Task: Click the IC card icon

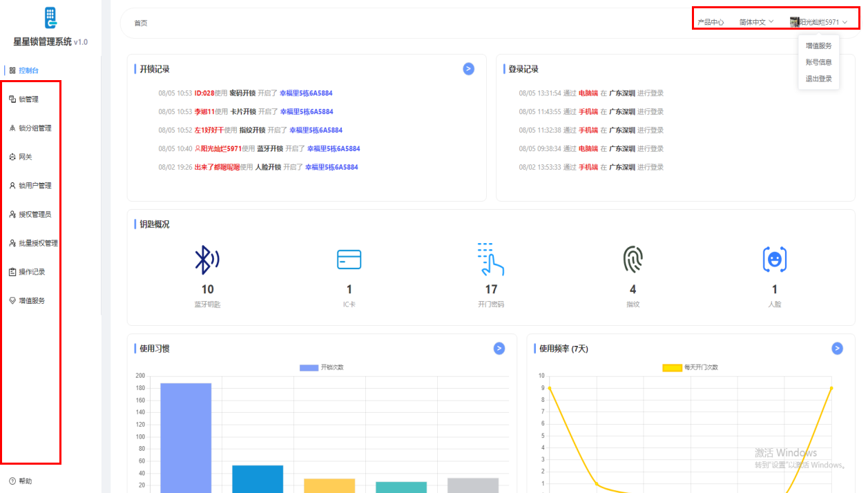Action: pyautogui.click(x=349, y=260)
